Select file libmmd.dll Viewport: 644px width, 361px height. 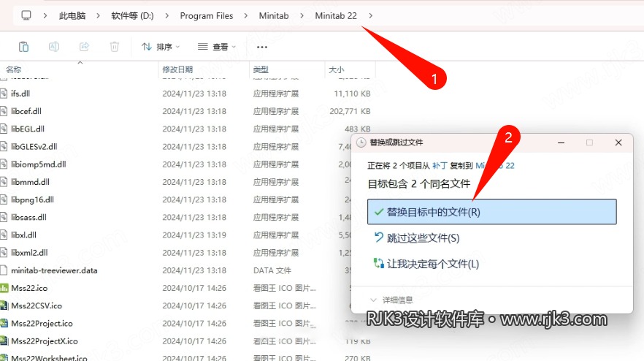(x=31, y=182)
